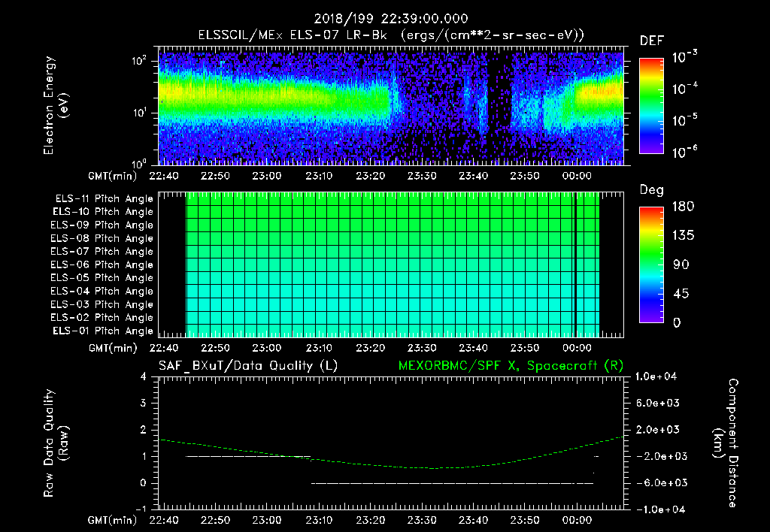Select the ELS-02 Pitch Angle row label
The image size is (770, 532).
click(102, 318)
